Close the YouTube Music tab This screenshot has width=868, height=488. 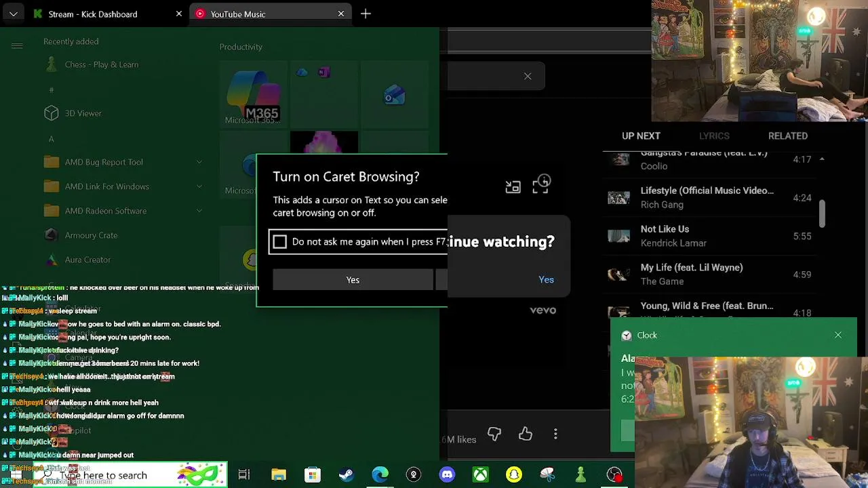341,14
